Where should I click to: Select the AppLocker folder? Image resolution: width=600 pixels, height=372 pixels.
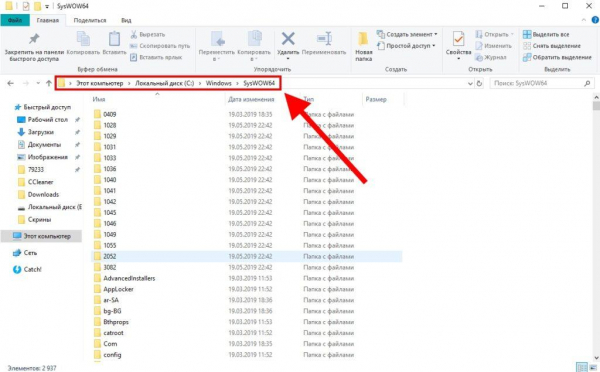[x=113, y=289]
